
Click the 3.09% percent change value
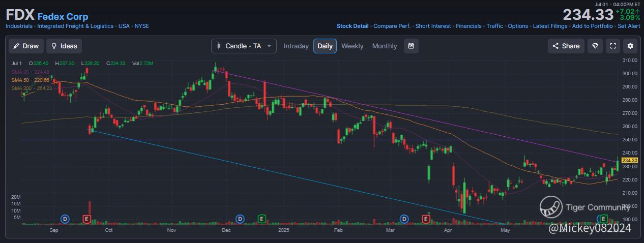(630, 18)
